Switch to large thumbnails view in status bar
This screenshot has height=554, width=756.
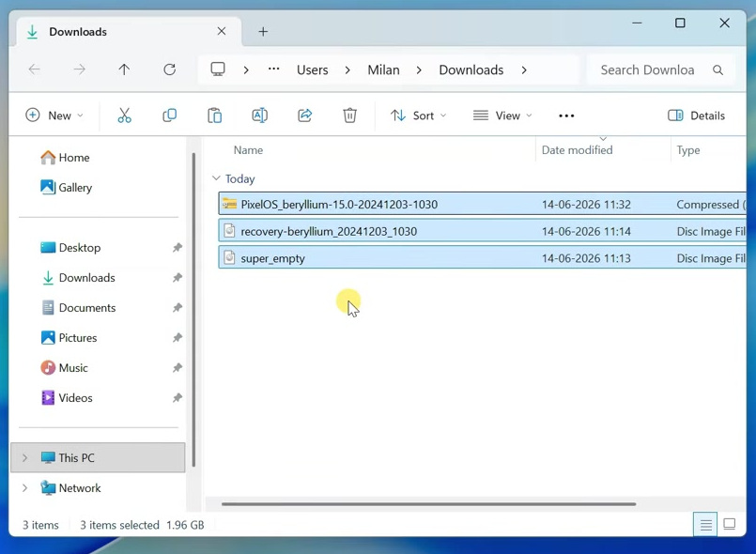(x=730, y=525)
